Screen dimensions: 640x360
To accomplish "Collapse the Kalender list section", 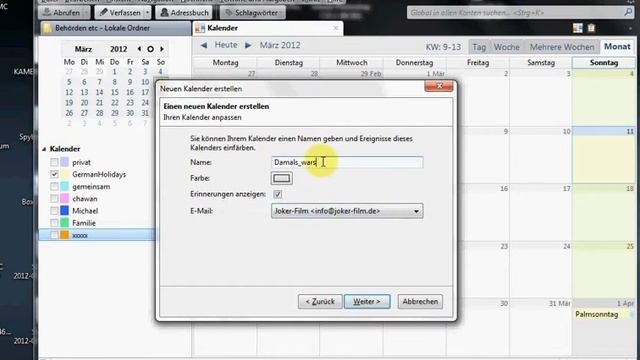I will [44, 149].
